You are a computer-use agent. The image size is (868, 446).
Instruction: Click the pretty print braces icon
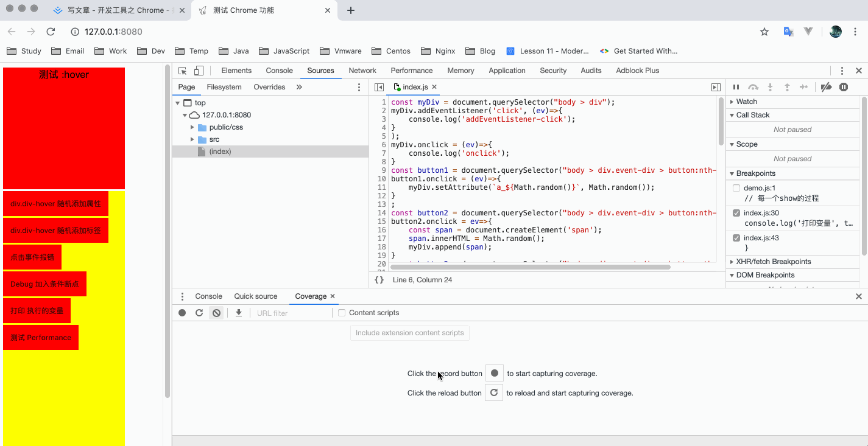coord(379,280)
